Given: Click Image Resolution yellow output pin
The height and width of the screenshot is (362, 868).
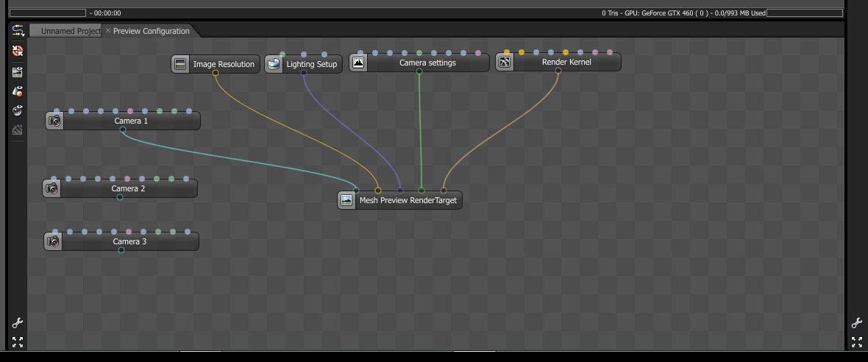Looking at the screenshot, I should tap(216, 73).
